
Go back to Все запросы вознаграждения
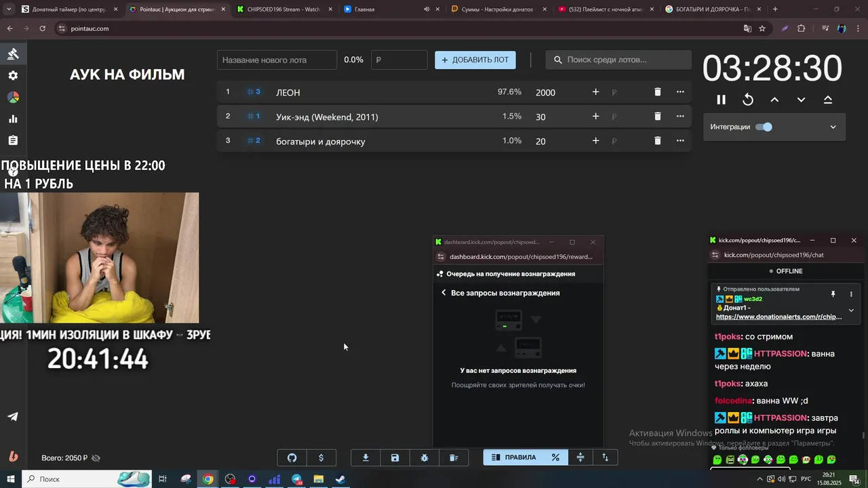tap(444, 293)
